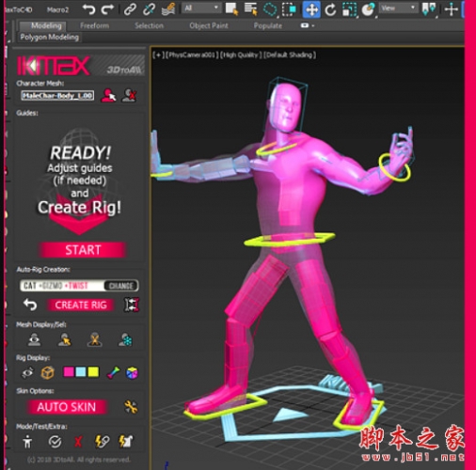This screenshot has height=470, width=476.
Task: Open the Default Shading viewport menu
Action: 290,55
